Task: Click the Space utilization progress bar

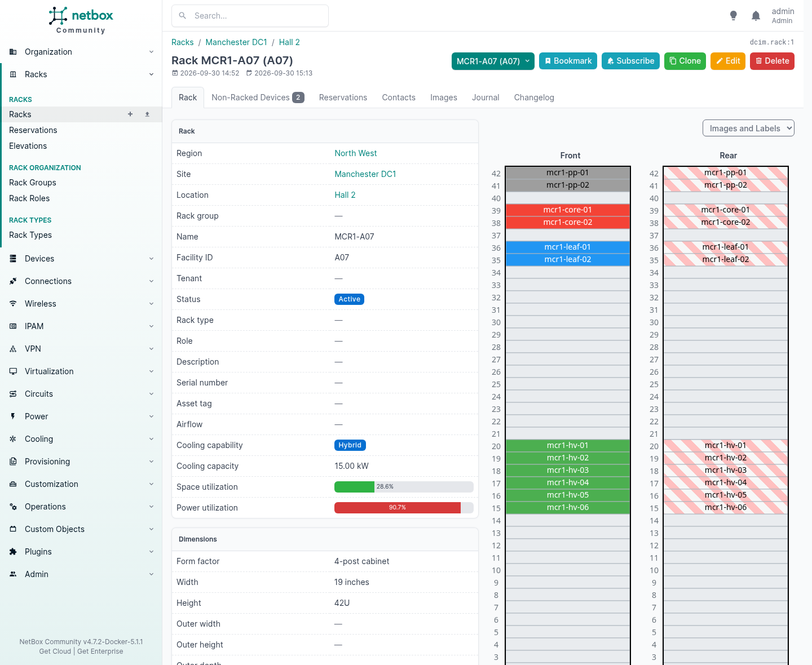Action: tap(404, 487)
